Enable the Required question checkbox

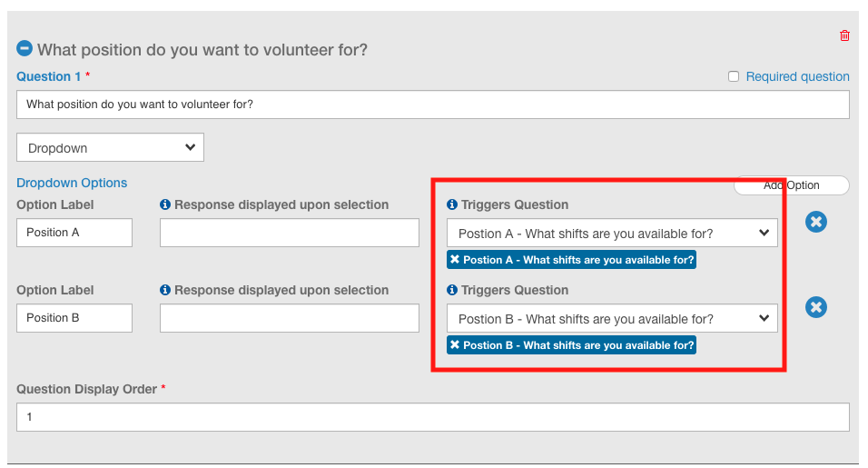tap(734, 76)
